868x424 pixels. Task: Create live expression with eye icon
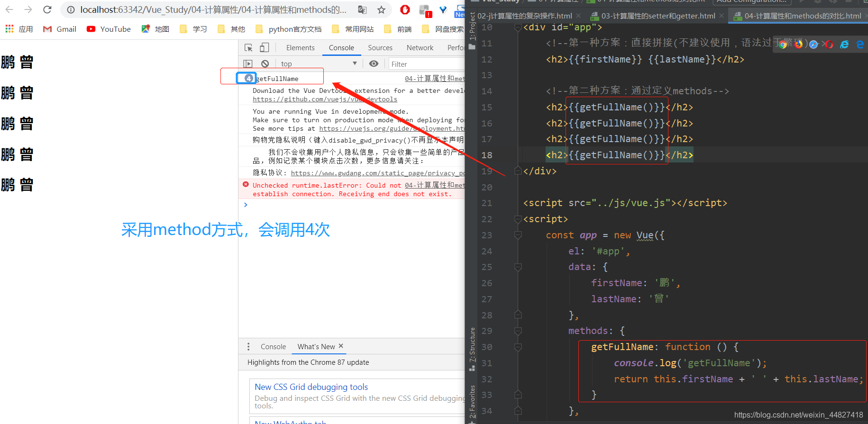coord(374,63)
